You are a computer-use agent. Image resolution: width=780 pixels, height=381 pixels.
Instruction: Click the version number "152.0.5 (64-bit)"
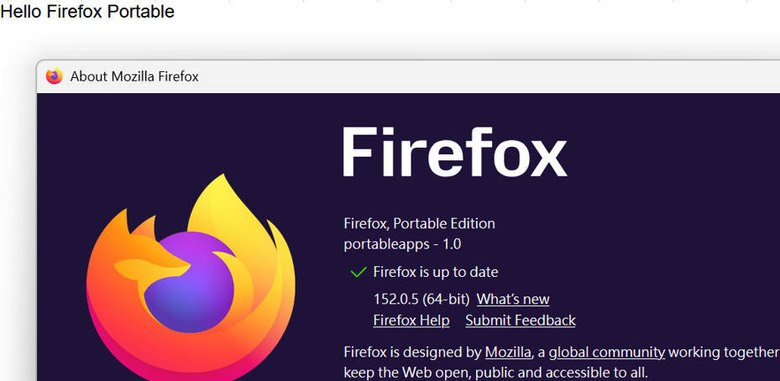[x=421, y=299]
